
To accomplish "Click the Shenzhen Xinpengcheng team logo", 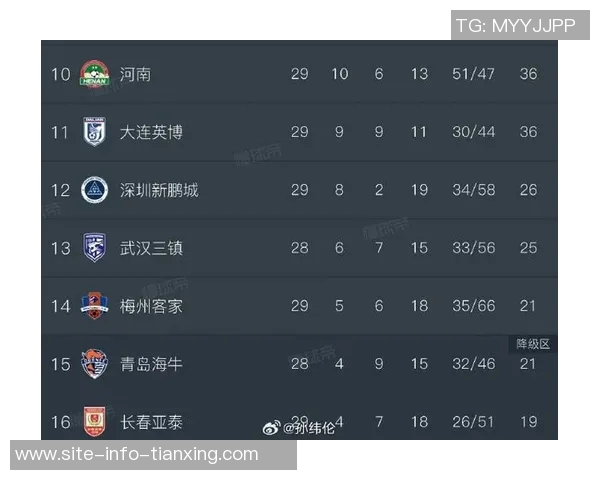I will coord(94,189).
